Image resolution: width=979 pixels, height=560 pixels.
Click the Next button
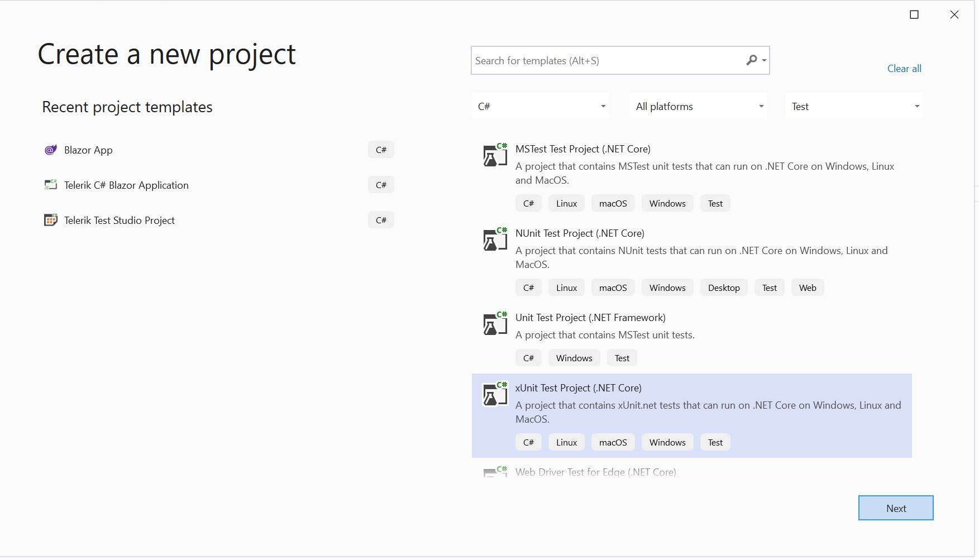[896, 508]
